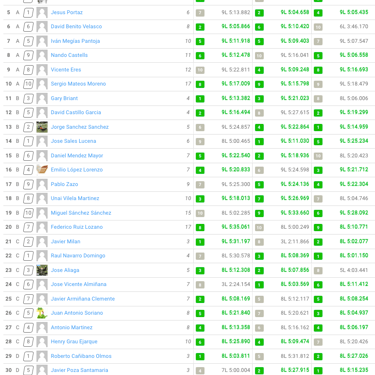Click the lap time 8L 5:04.937
This screenshot has width=375, height=375.
[354, 313]
